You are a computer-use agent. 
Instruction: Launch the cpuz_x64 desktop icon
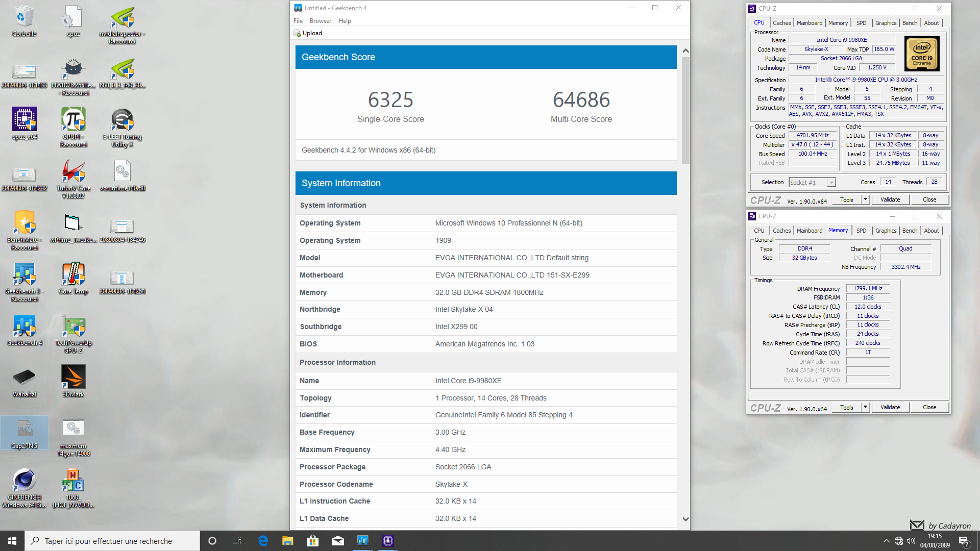[24, 124]
